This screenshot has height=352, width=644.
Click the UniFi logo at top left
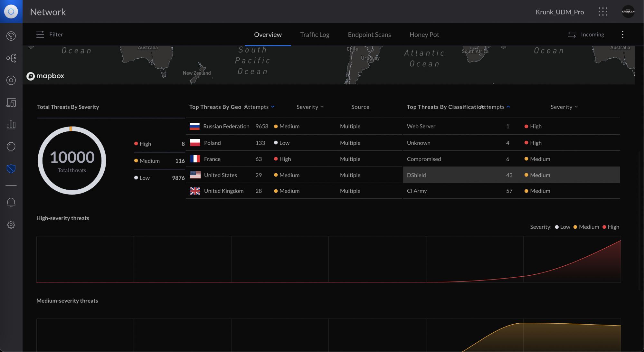click(x=11, y=12)
